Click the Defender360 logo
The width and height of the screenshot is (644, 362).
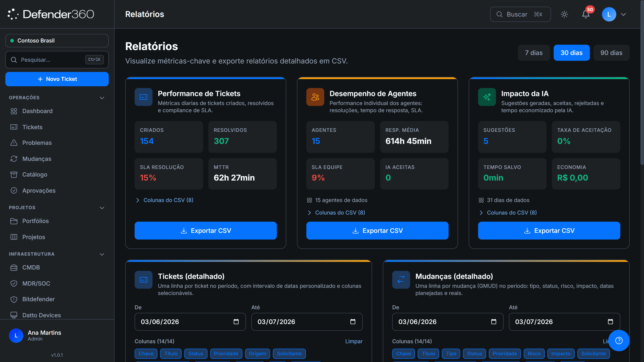[x=51, y=14]
